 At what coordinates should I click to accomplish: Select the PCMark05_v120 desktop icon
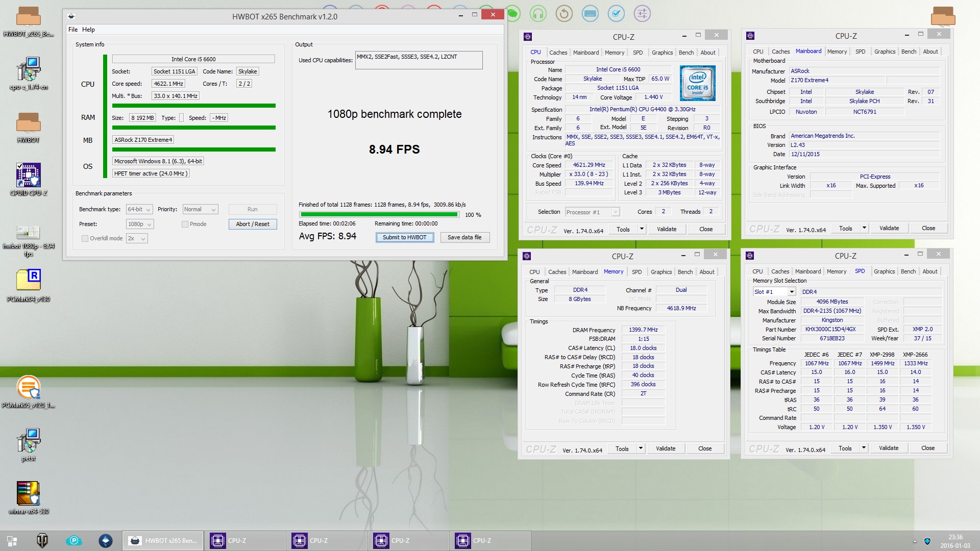[28, 392]
